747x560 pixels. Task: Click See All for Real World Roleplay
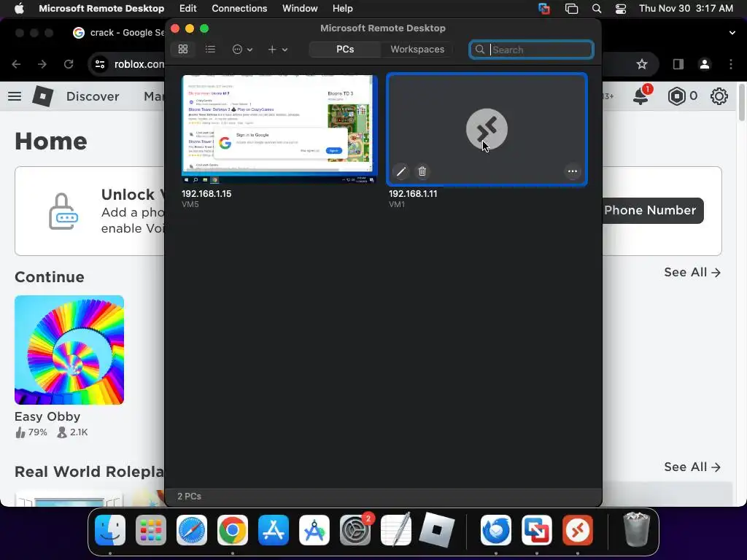[x=692, y=467]
